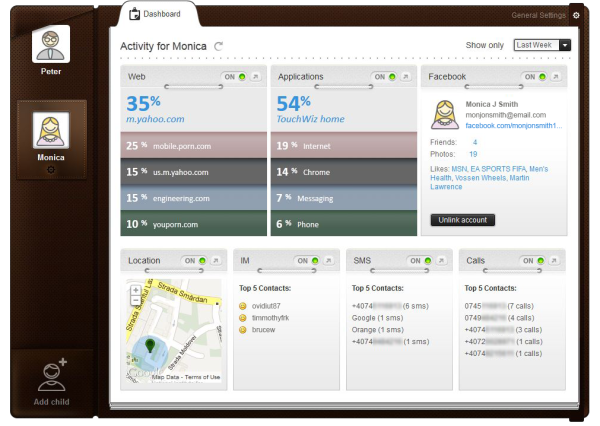Click the ovidiut87 contact smiley icon
The height and width of the screenshot is (426, 600).
point(243,306)
